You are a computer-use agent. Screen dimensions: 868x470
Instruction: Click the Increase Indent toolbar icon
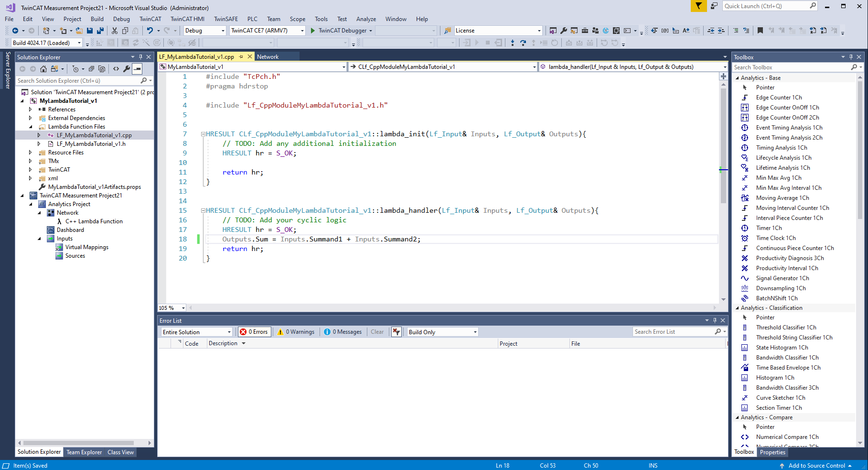pyautogui.click(x=721, y=31)
